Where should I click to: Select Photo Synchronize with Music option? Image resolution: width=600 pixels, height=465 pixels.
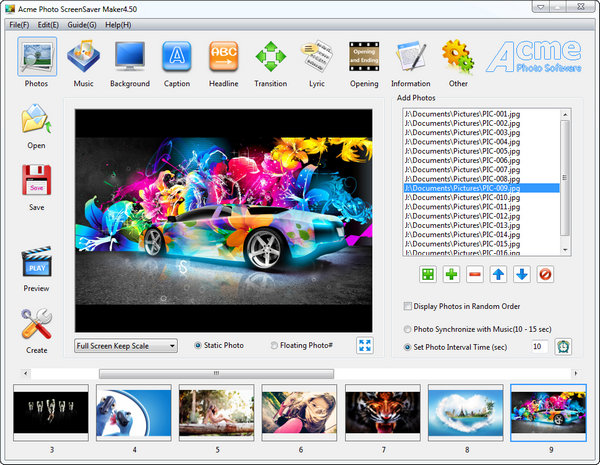(407, 329)
